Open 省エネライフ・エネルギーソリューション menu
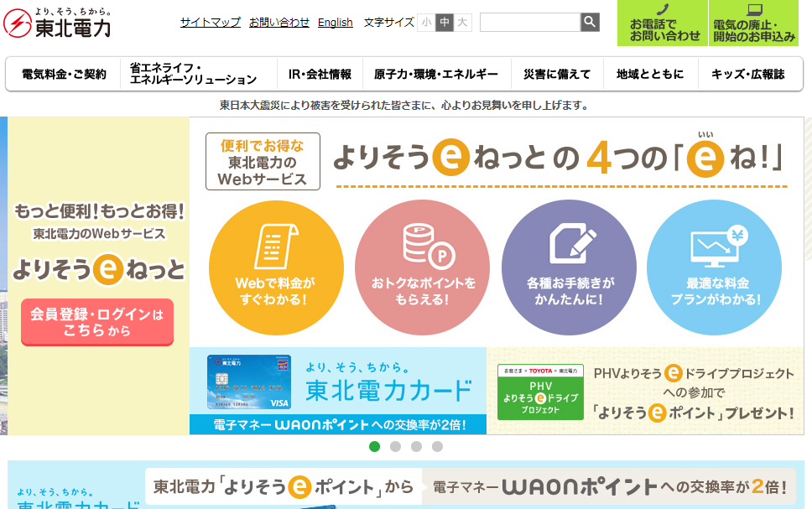 click(x=198, y=74)
